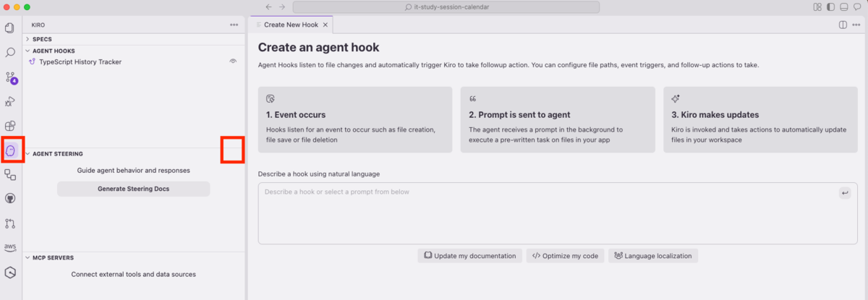The height and width of the screenshot is (300, 868).
Task: Select the Create New Hook tab
Action: (292, 25)
